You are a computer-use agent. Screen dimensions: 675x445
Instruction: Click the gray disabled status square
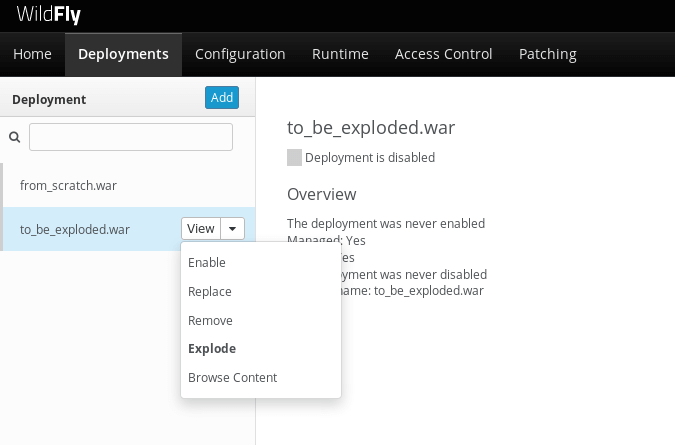[x=294, y=158]
